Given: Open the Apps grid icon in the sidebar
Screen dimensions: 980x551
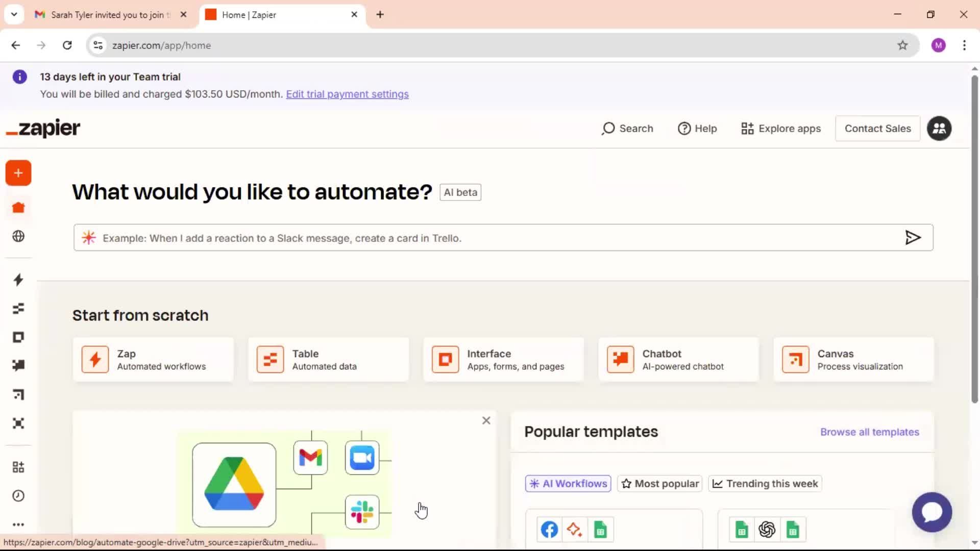Looking at the screenshot, I should [x=18, y=467].
